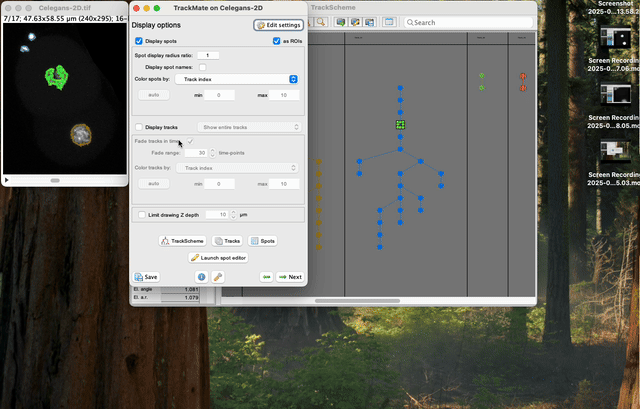Click the Spots table button

point(263,241)
